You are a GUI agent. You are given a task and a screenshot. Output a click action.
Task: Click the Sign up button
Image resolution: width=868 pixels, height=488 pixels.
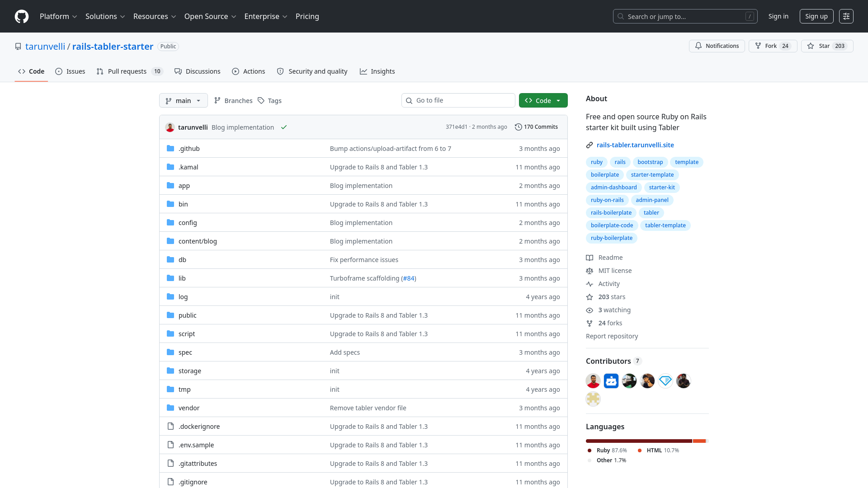(x=816, y=16)
